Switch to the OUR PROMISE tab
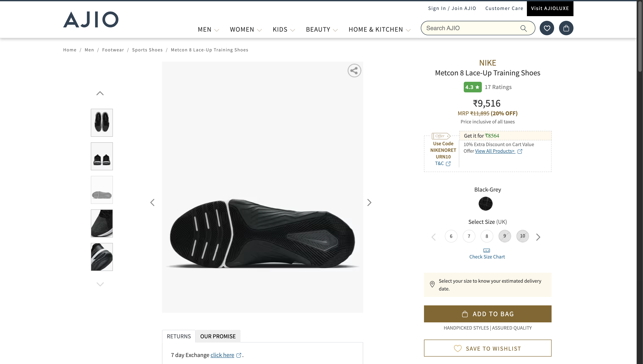This screenshot has width=643, height=364. 218,336
